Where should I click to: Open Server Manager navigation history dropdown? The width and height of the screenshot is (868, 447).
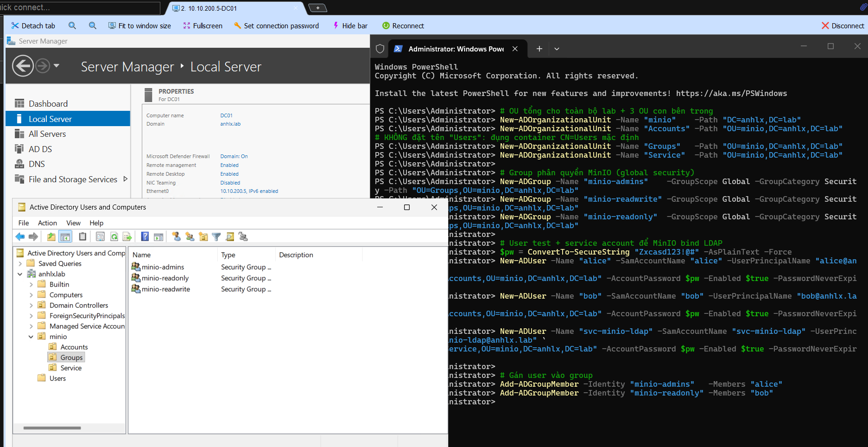57,66
